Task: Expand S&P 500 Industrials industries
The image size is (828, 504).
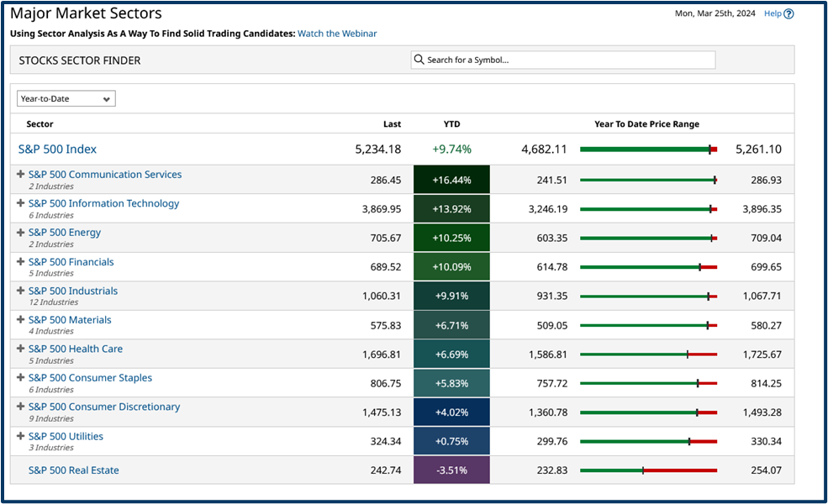Action: pos(20,290)
